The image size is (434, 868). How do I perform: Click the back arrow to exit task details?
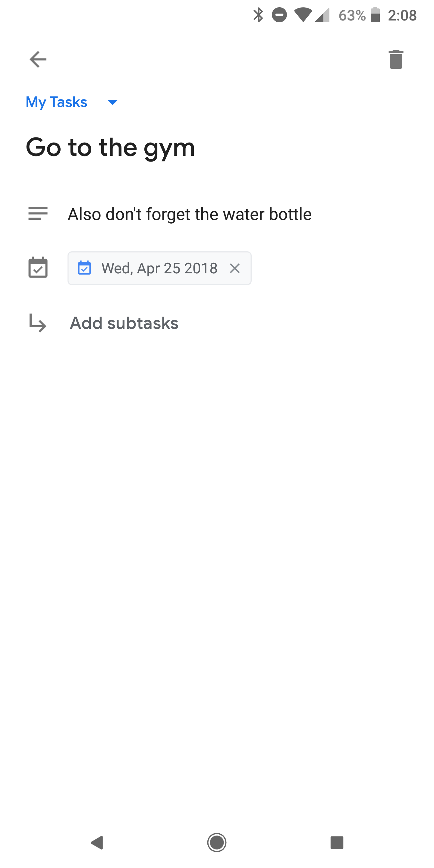tap(38, 59)
